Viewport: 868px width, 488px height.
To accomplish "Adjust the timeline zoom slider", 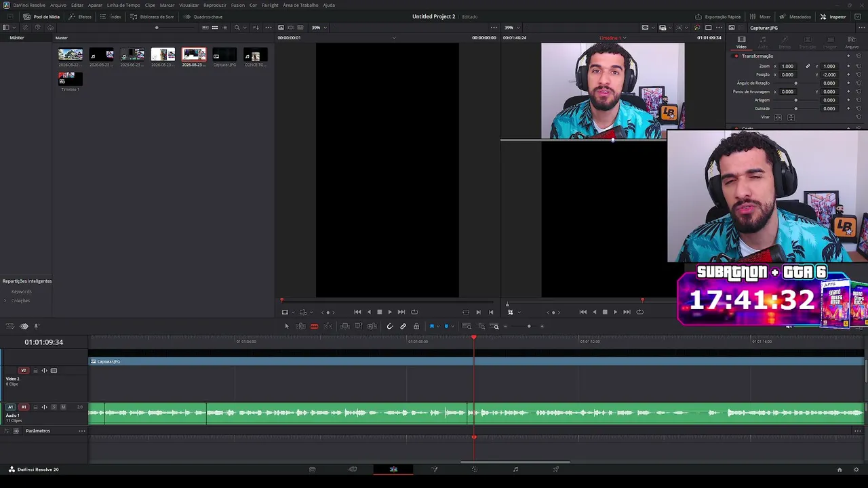I will (x=528, y=326).
